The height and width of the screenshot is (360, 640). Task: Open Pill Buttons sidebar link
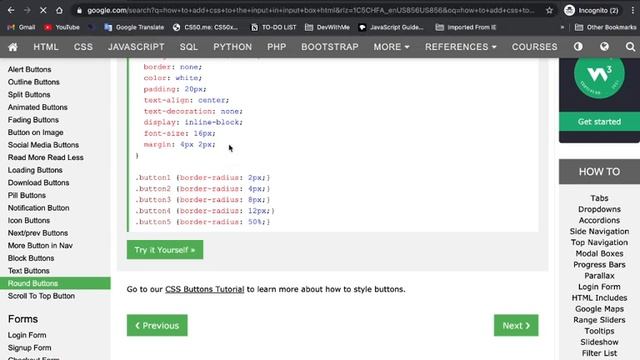point(27,196)
